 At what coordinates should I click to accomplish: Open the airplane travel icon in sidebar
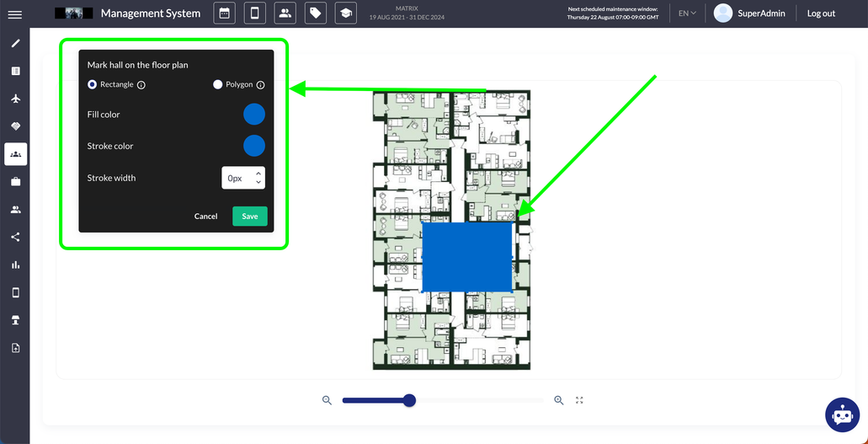(15, 99)
